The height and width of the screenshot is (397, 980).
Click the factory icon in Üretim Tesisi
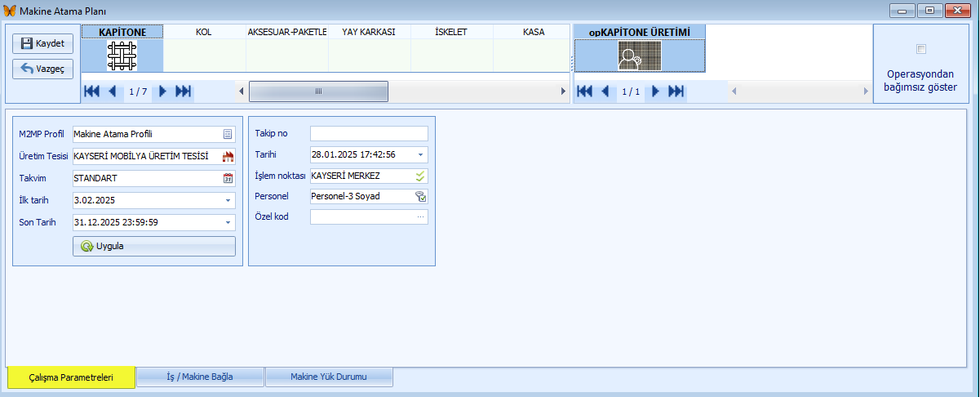point(228,156)
